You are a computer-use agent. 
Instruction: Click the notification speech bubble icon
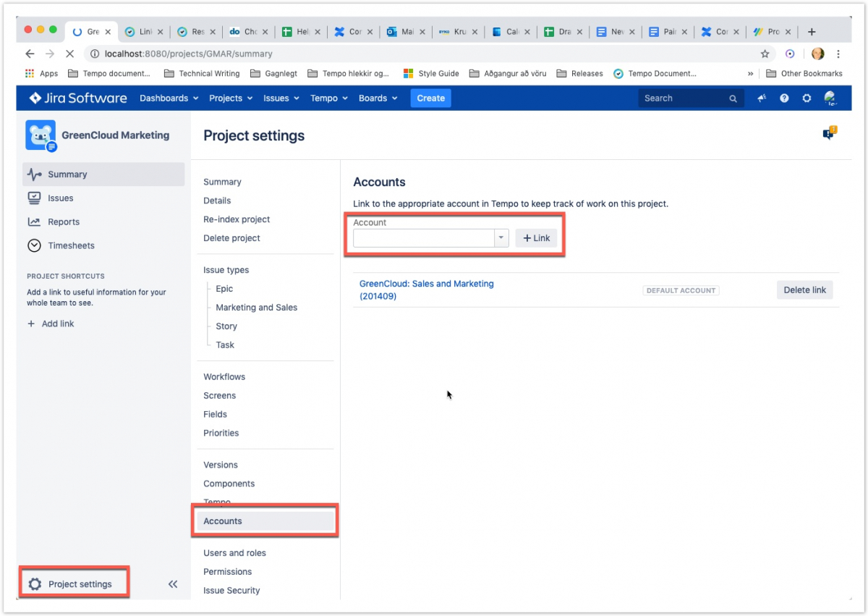pyautogui.click(x=829, y=133)
